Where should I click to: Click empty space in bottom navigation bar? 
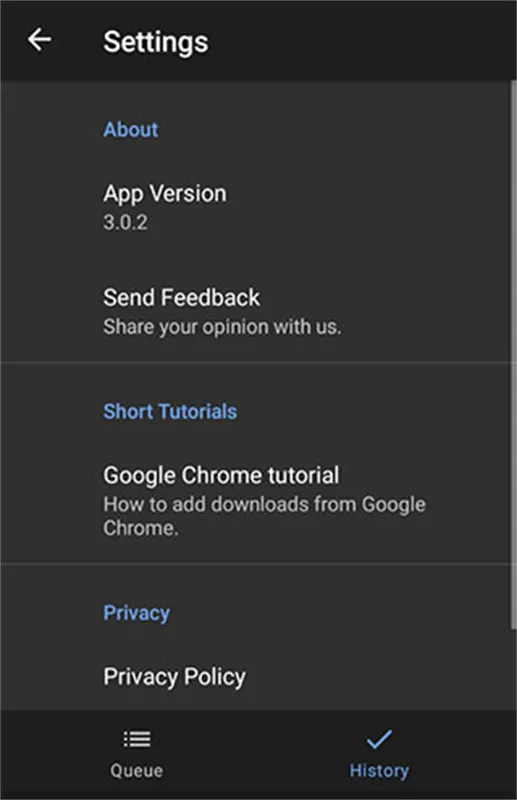pyautogui.click(x=258, y=755)
